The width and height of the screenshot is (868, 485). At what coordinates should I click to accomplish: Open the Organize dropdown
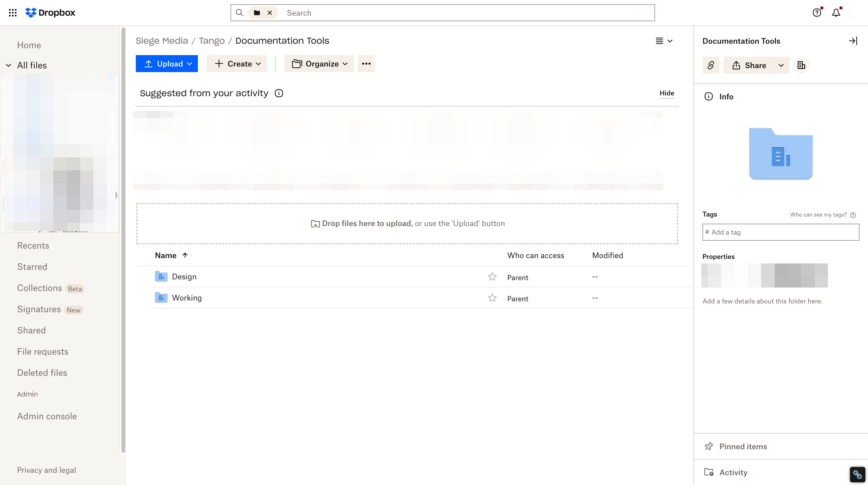pos(319,64)
